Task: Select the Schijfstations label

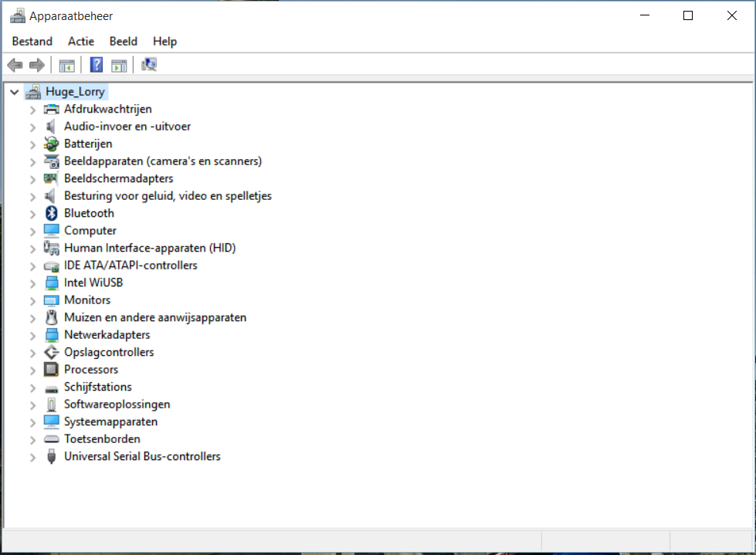Action: (x=98, y=387)
